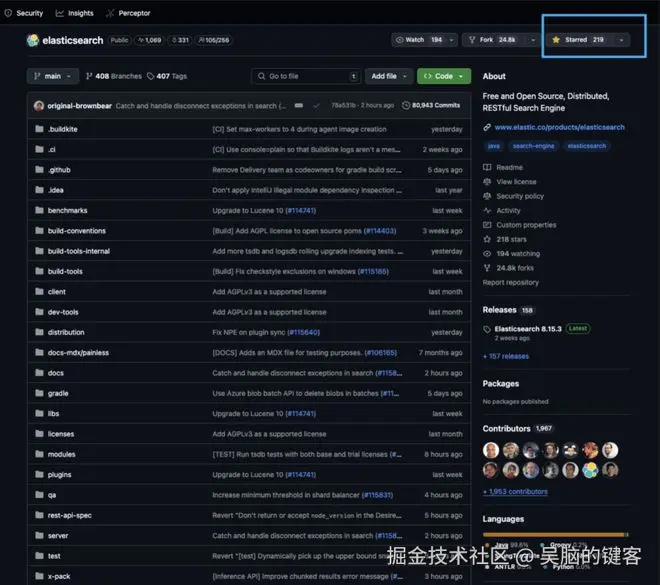
Task: Open the green Code dropdown
Action: point(444,76)
